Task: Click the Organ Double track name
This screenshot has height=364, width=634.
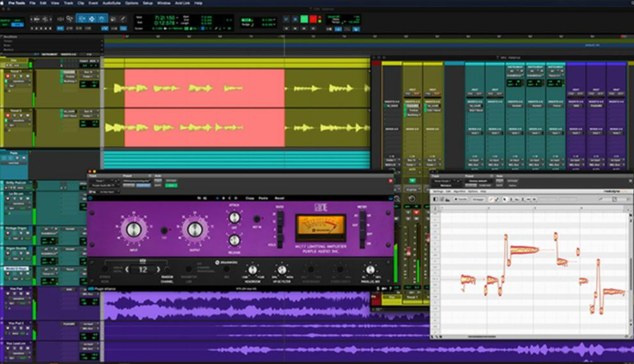Action: [x=16, y=248]
